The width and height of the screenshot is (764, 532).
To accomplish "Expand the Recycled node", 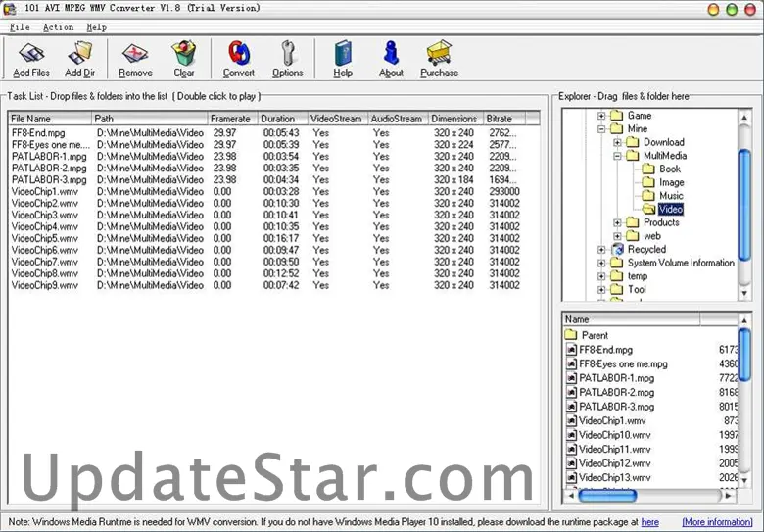I will [601, 250].
